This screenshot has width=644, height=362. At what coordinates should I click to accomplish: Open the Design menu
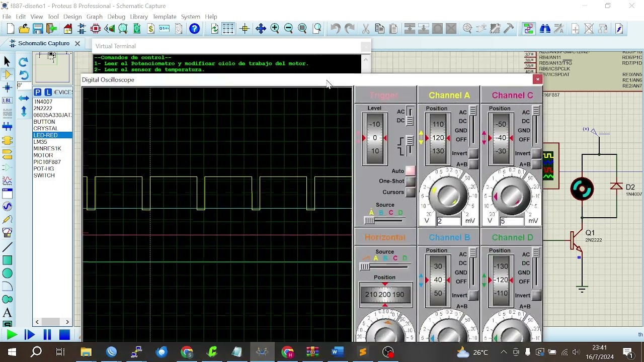pyautogui.click(x=72, y=17)
